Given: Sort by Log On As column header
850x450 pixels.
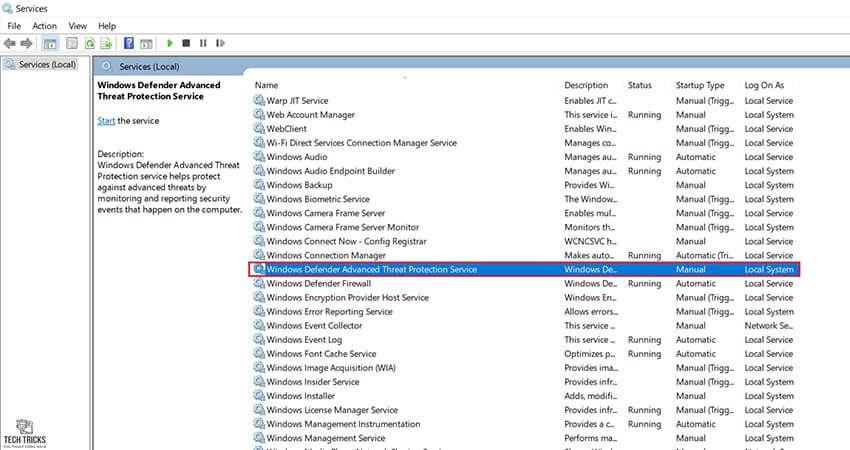Looking at the screenshot, I should pyautogui.click(x=764, y=85).
